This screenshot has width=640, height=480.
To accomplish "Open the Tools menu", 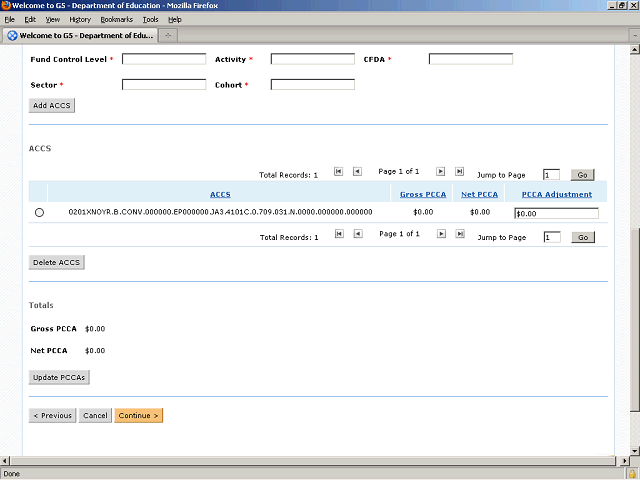I will [x=150, y=19].
